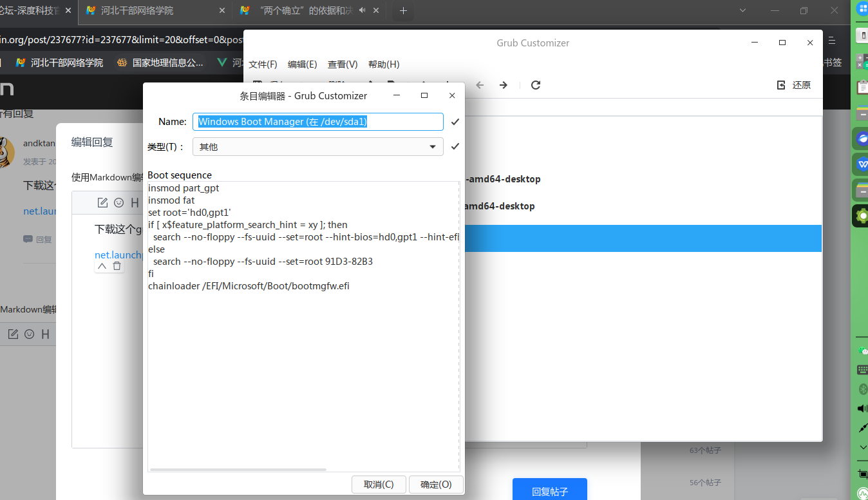868x500 pixels.
Task: Open the WeChat tray icon in dock
Action: (863, 351)
